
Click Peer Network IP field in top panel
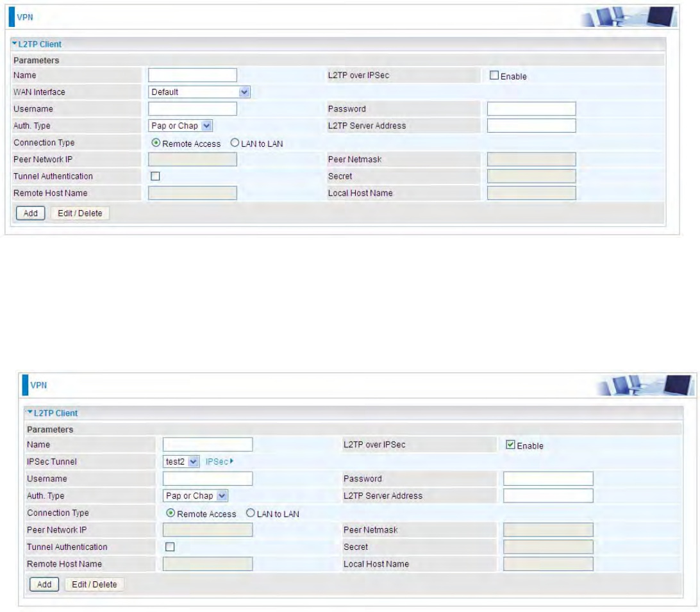192,160
